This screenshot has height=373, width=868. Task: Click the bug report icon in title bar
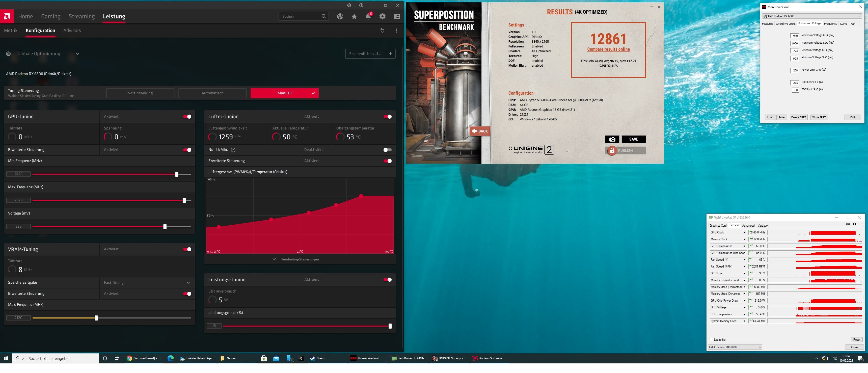click(x=349, y=5)
